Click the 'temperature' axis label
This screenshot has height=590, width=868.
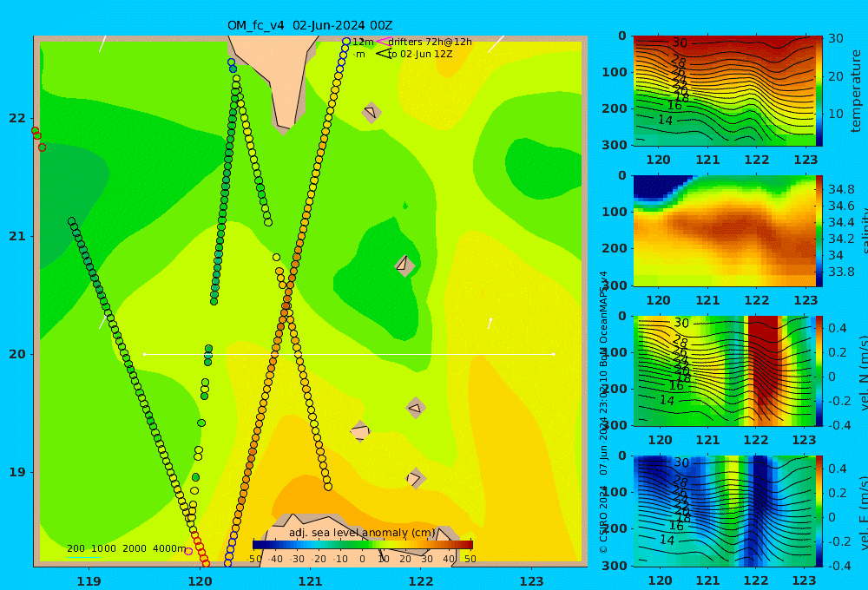pos(856,91)
